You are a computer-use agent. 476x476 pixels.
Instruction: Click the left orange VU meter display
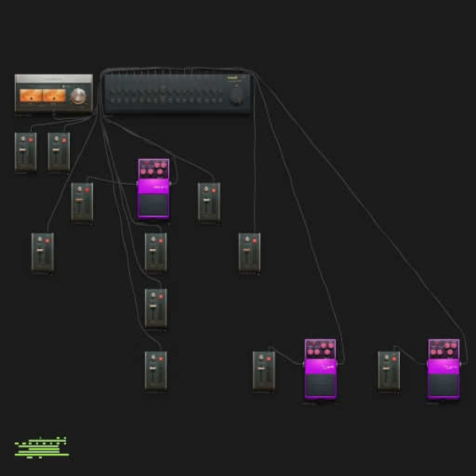(31, 95)
